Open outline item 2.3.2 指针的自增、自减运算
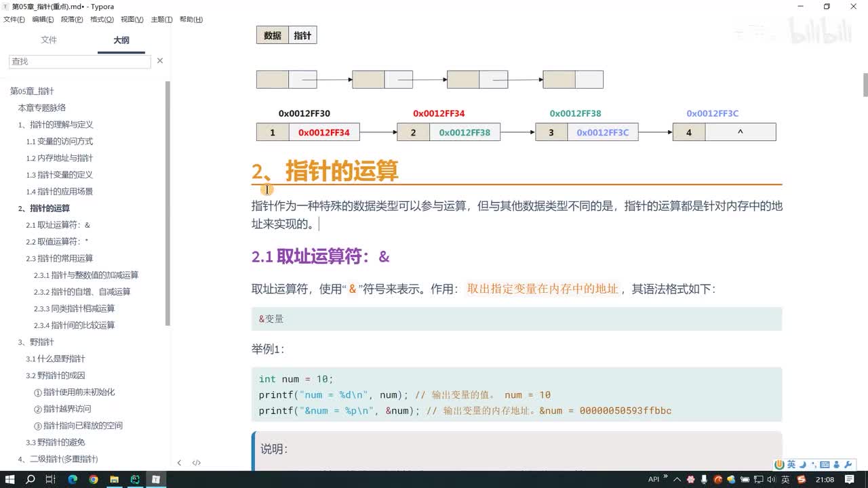The image size is (868, 488). click(82, 291)
